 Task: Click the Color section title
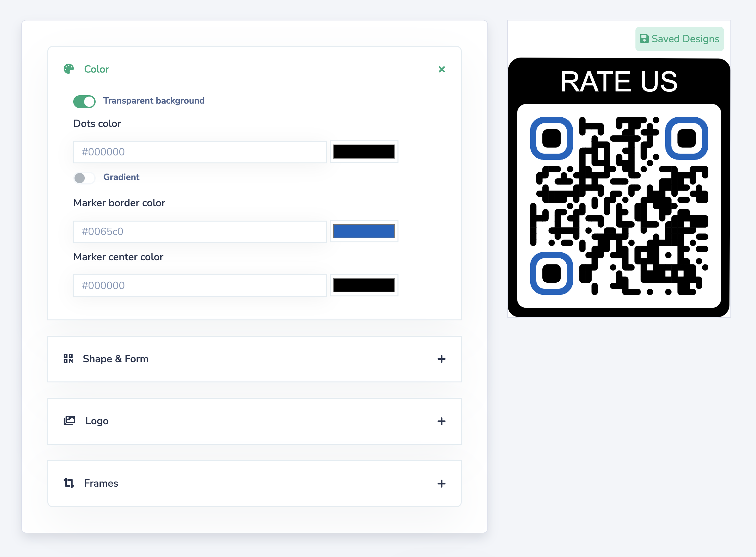97,69
